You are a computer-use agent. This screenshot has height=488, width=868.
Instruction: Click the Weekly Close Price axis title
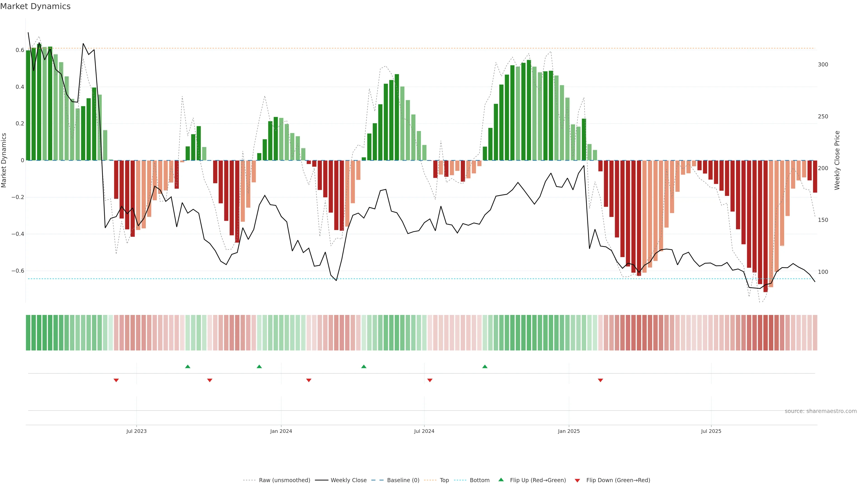[x=837, y=160]
